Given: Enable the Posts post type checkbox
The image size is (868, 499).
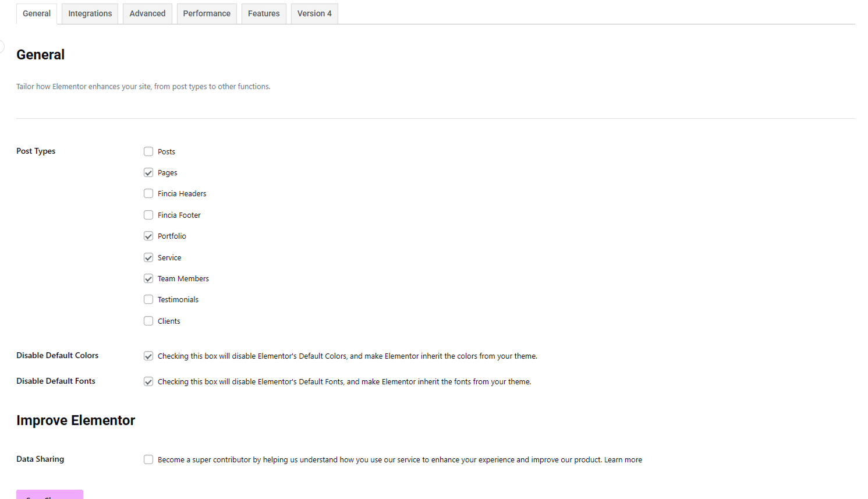Looking at the screenshot, I should coord(148,151).
